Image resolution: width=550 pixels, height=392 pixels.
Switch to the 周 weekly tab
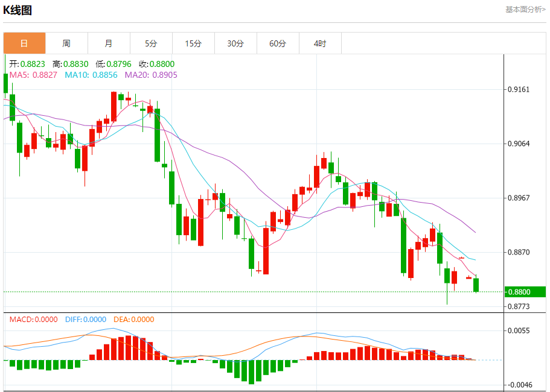(66, 43)
